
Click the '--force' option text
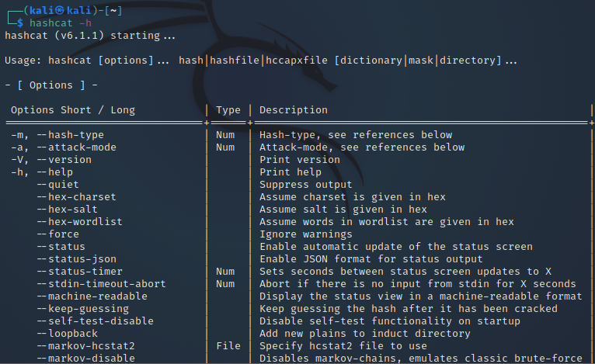tap(57, 234)
